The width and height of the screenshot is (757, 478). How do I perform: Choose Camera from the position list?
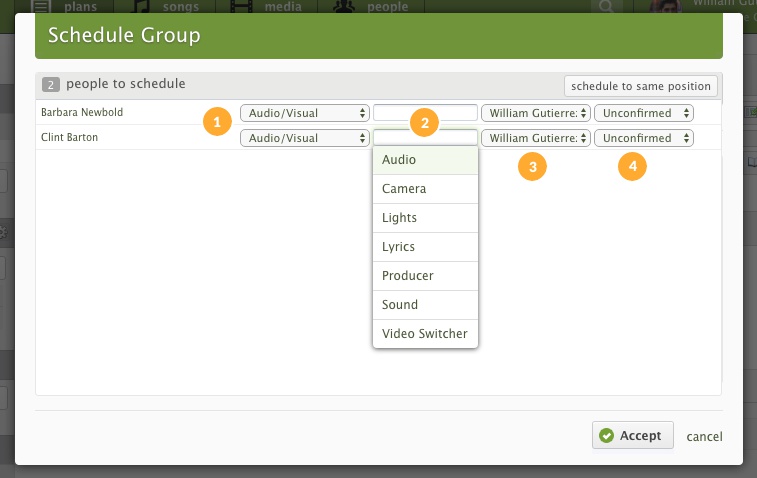425,189
